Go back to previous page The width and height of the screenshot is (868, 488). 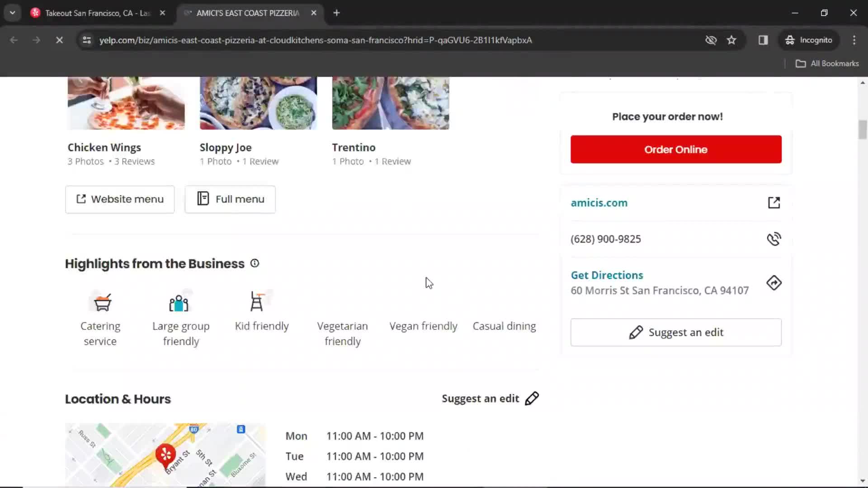pos(14,40)
